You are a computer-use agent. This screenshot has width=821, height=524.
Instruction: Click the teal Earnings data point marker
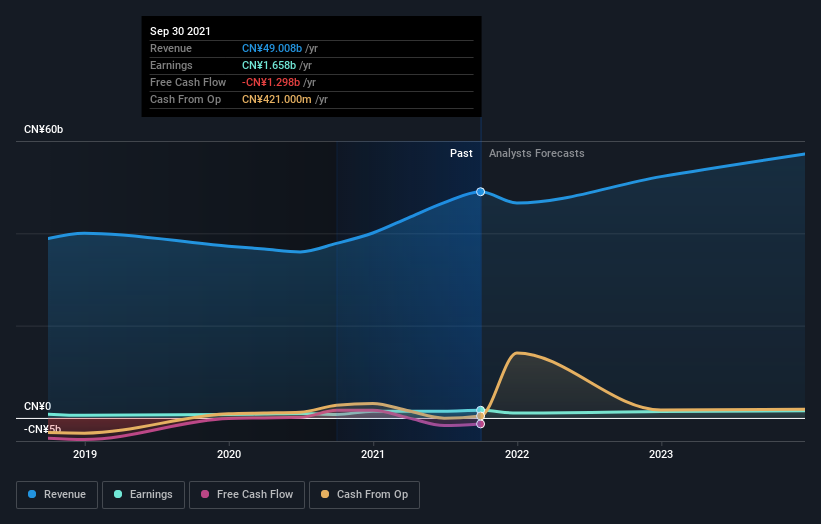pos(480,410)
